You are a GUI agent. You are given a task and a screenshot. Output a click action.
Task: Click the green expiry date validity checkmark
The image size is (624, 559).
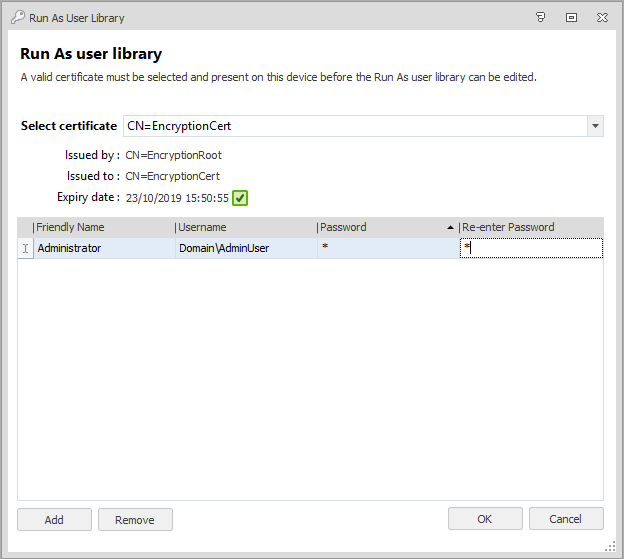(240, 198)
